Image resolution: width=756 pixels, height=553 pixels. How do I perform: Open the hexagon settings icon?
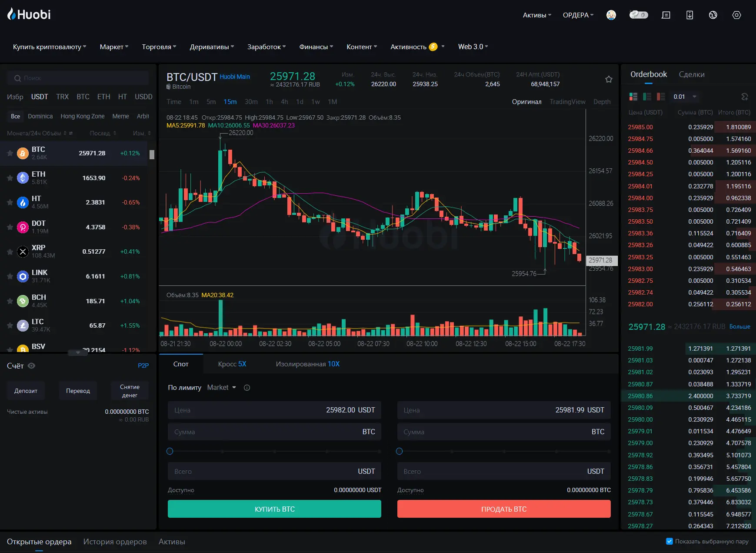click(x=736, y=15)
